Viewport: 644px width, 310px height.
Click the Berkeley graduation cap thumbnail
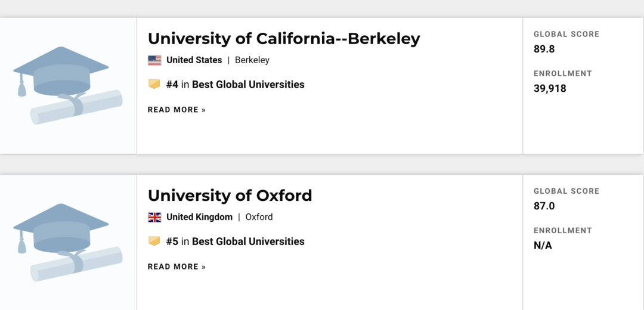coord(67,86)
